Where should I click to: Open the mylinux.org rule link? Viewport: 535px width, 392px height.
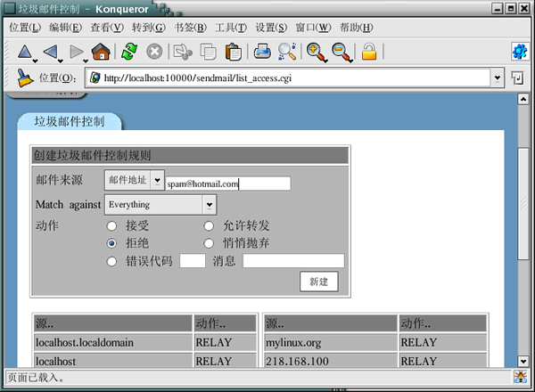pos(293,342)
